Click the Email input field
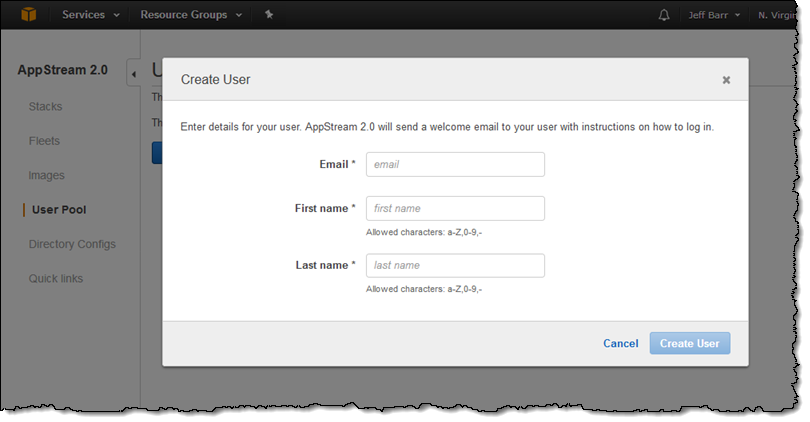The height and width of the screenshot is (422, 810). coord(455,164)
